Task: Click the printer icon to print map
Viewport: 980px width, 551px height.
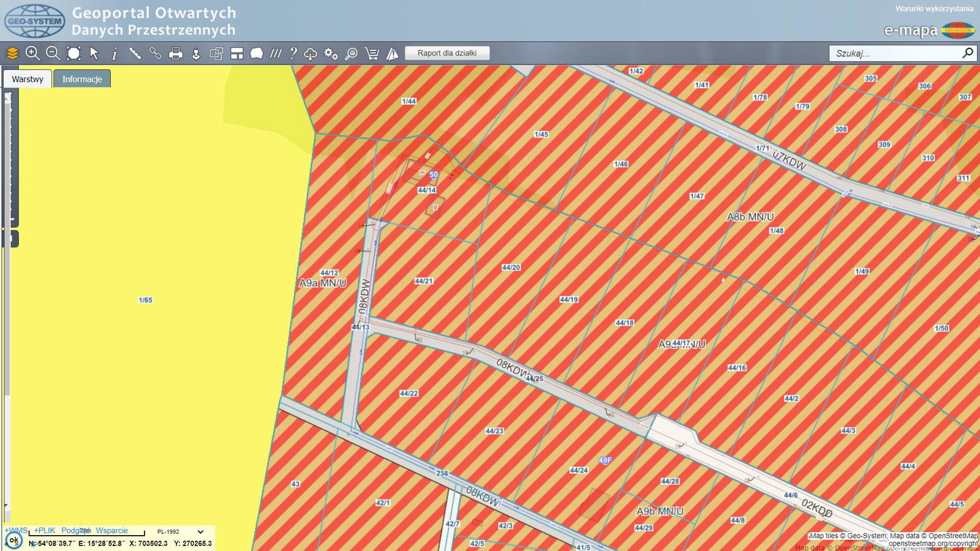Action: (x=176, y=53)
